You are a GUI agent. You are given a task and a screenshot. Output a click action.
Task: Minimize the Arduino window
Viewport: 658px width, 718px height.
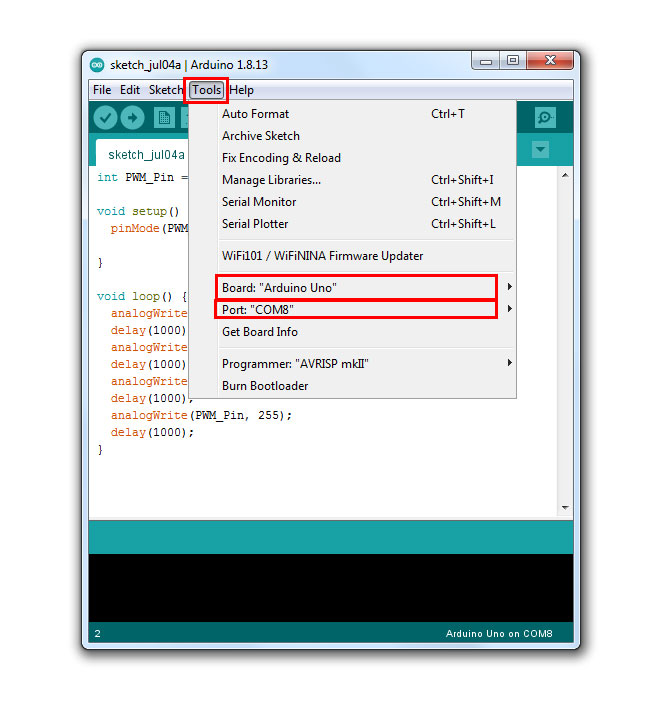coord(486,61)
